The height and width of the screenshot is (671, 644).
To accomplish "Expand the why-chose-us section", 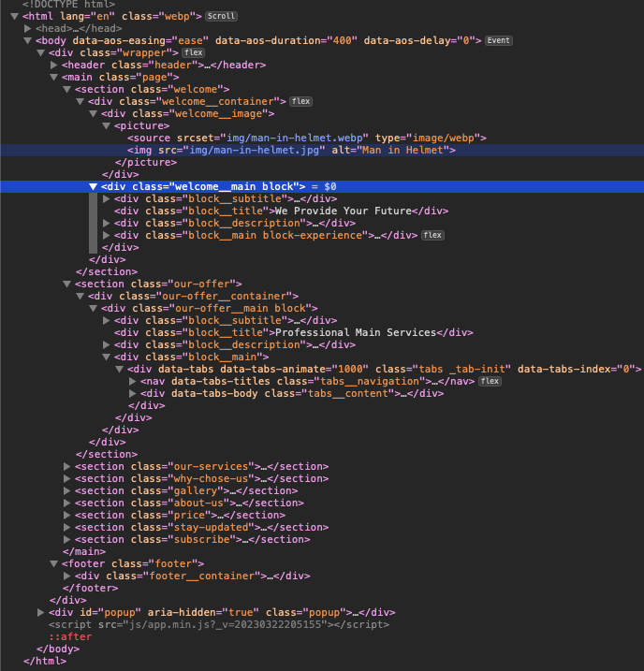I will (66, 479).
